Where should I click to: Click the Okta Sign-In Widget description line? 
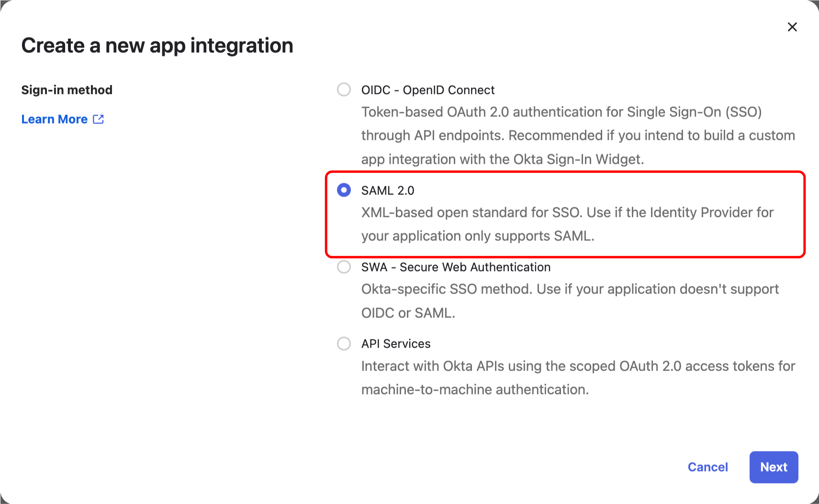(503, 159)
